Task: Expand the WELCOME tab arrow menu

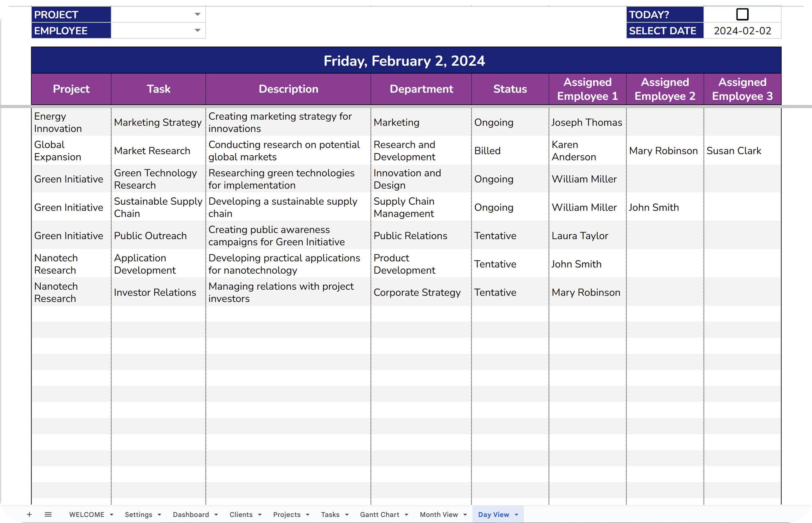Action: tap(111, 515)
